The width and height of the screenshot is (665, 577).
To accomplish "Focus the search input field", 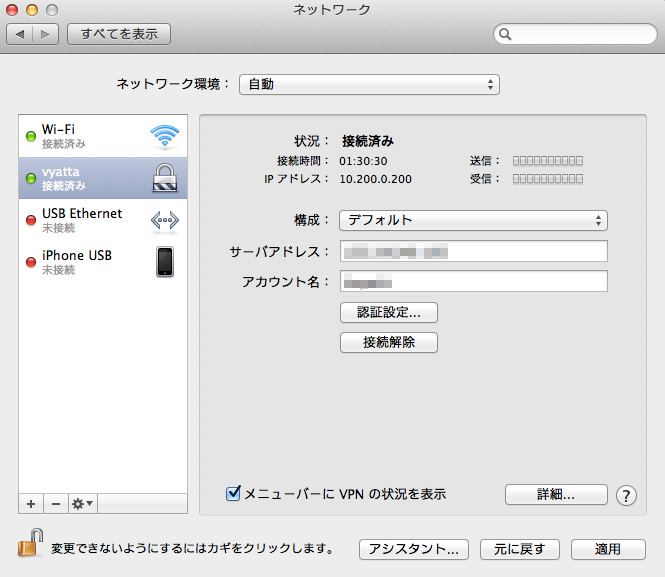I will pos(576,34).
